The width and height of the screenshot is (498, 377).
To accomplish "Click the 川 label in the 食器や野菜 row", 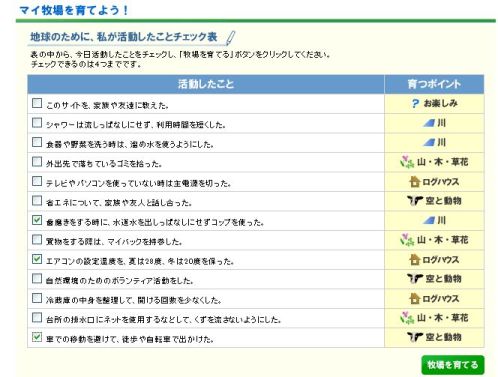I will point(442,142).
